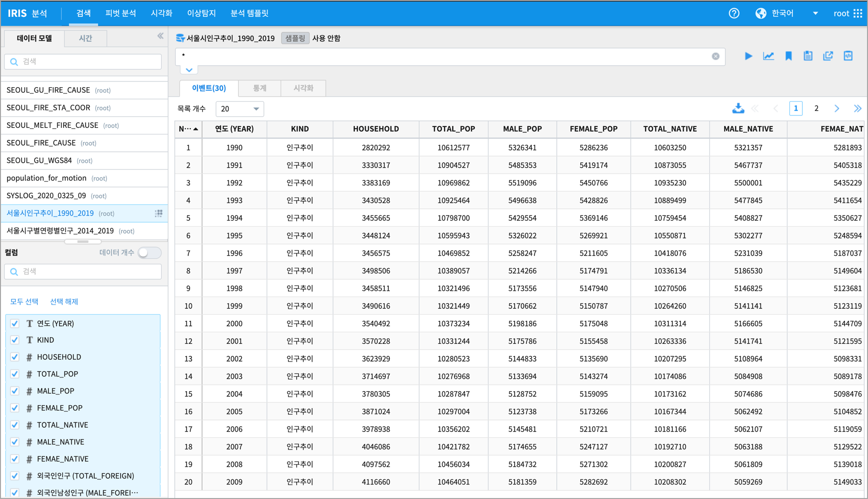The height and width of the screenshot is (499, 868).
Task: Jump to the first results page
Action: click(x=755, y=109)
